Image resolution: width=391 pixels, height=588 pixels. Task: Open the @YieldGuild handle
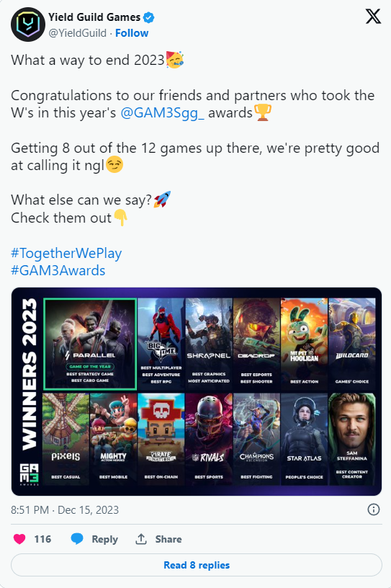(78, 33)
